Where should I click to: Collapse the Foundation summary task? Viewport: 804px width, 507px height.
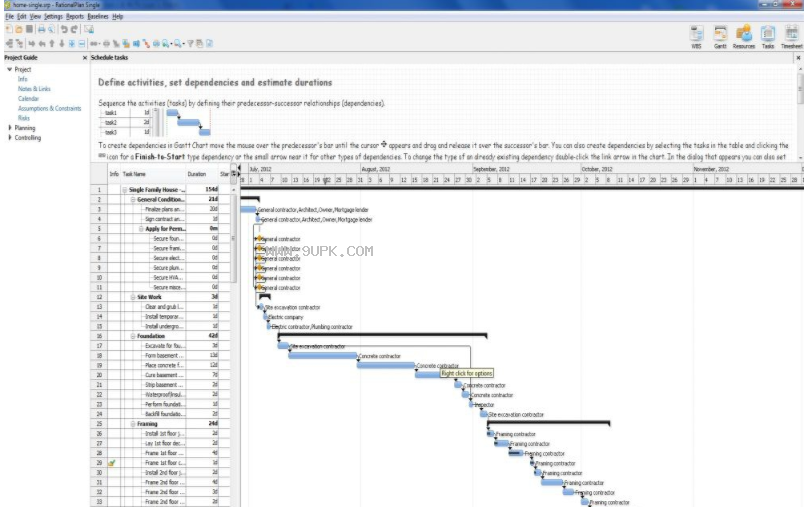(x=133, y=336)
